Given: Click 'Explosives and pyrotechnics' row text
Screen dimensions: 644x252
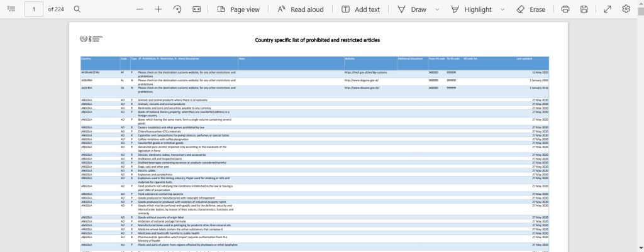Looking at the screenshot, I should (x=155, y=175).
